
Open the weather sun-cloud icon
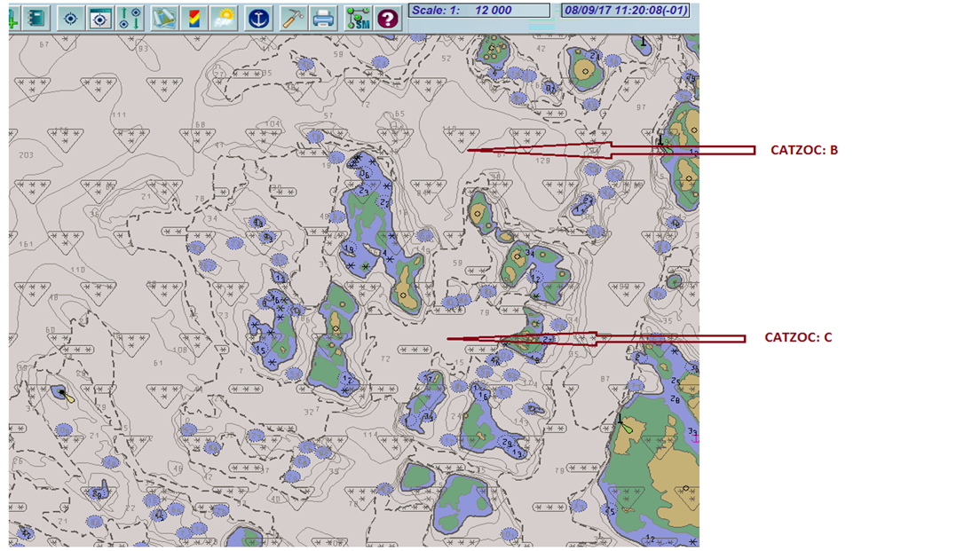click(224, 18)
